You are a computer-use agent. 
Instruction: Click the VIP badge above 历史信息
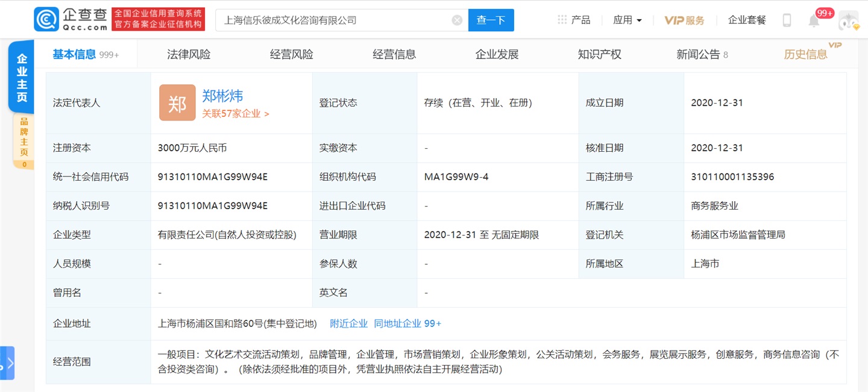click(837, 44)
